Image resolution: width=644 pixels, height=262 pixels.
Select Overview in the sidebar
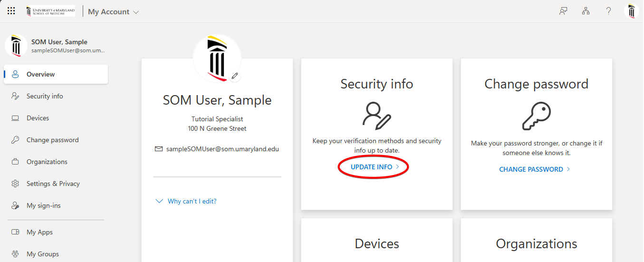[40, 74]
